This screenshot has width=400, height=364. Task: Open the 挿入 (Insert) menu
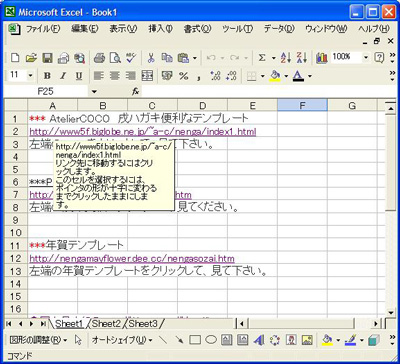[x=160, y=29]
